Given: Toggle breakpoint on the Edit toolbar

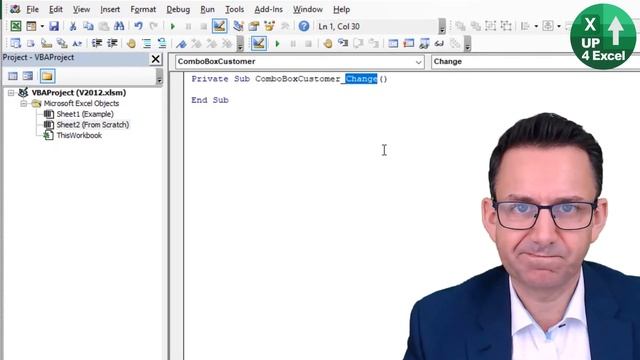Looking at the screenshot, I should point(131,43).
